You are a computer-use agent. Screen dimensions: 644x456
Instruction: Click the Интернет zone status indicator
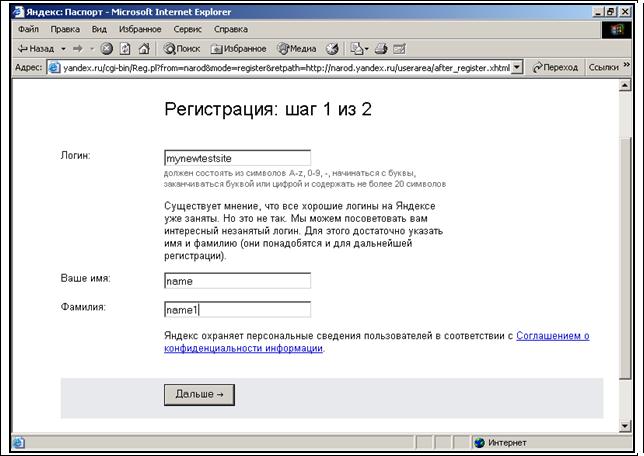[500, 443]
